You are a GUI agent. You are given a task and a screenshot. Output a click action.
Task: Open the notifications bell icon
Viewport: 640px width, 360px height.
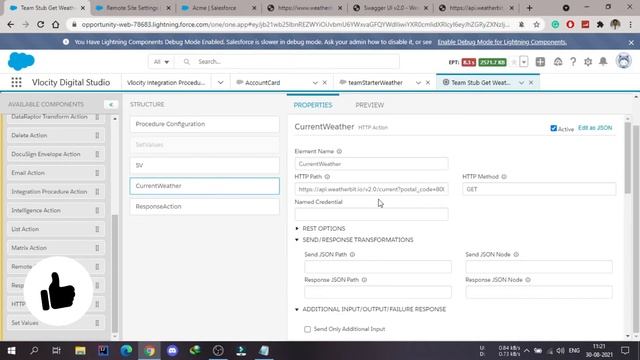coord(603,62)
